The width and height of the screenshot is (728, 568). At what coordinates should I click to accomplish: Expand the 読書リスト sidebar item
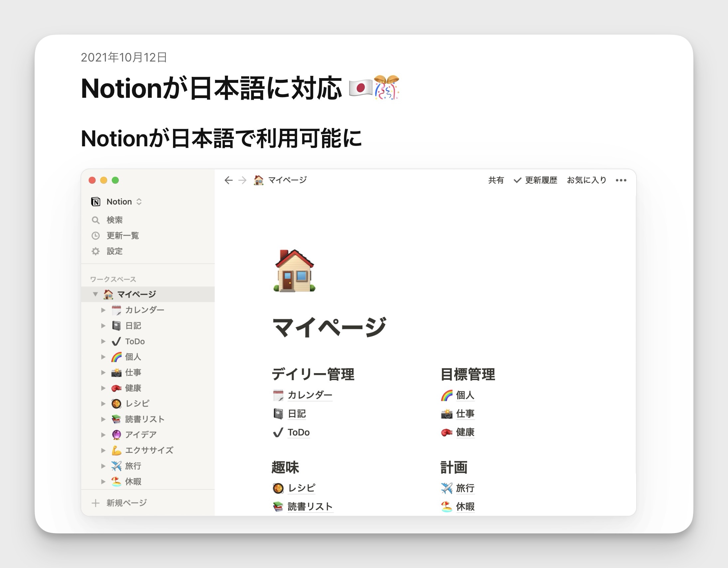[x=103, y=419]
